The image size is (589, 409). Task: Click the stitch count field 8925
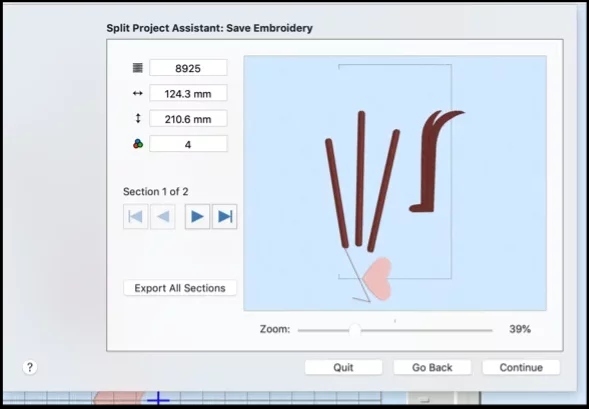(188, 68)
